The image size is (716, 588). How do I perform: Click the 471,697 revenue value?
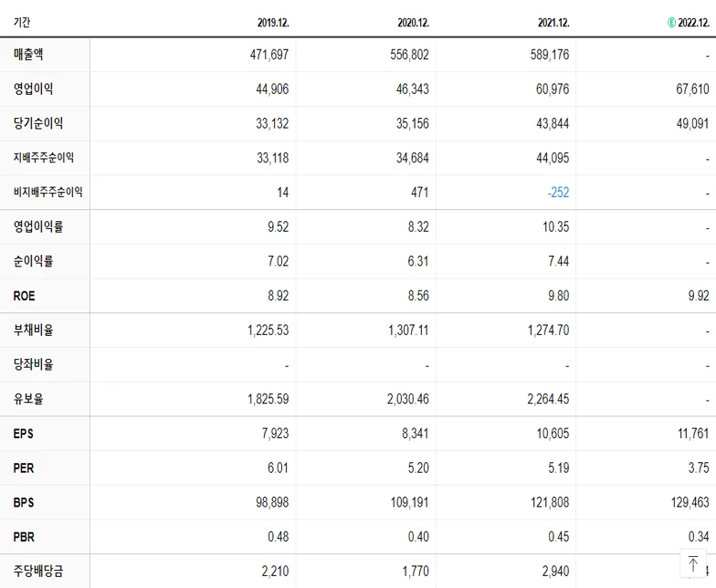[269, 55]
